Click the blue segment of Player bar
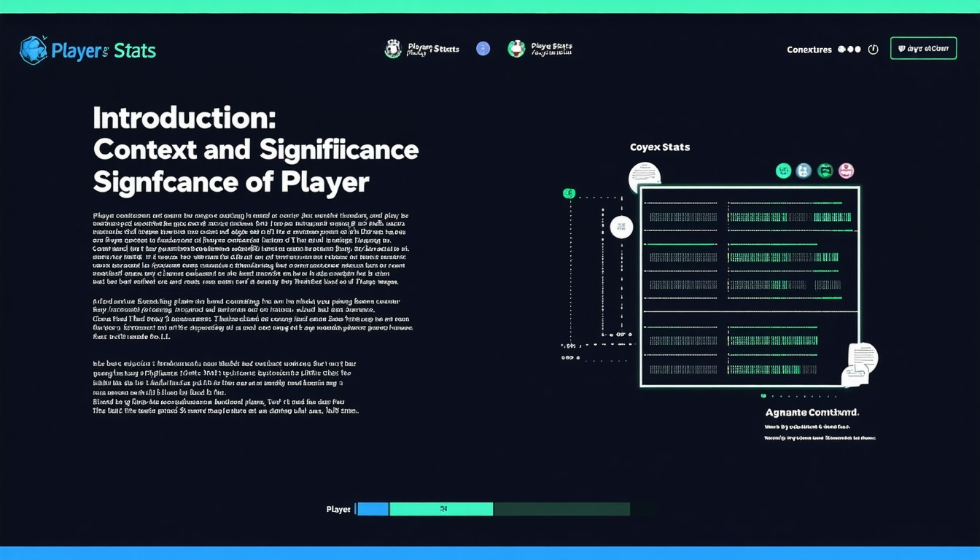Screen dimensions: 980x560 click(x=373, y=509)
